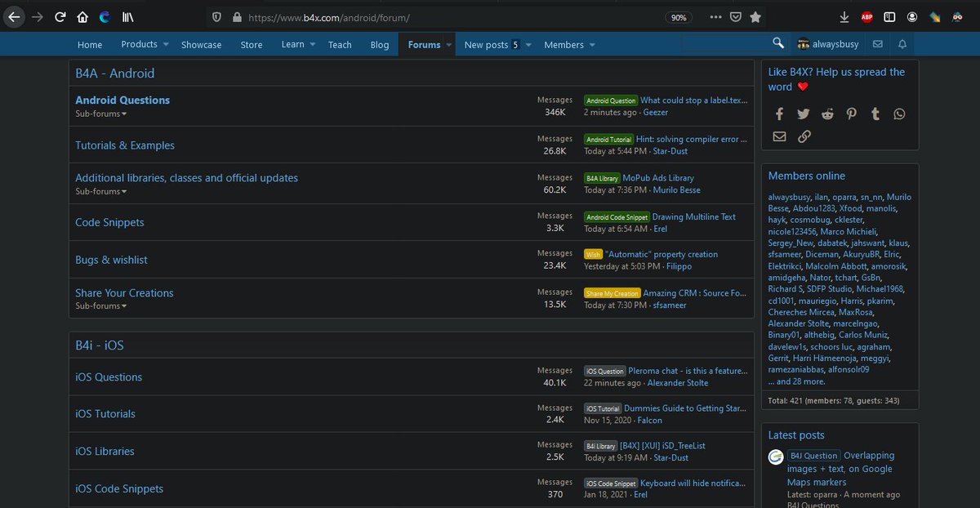980x508 pixels.
Task: Open the Showcase menu item
Action: [x=202, y=45]
